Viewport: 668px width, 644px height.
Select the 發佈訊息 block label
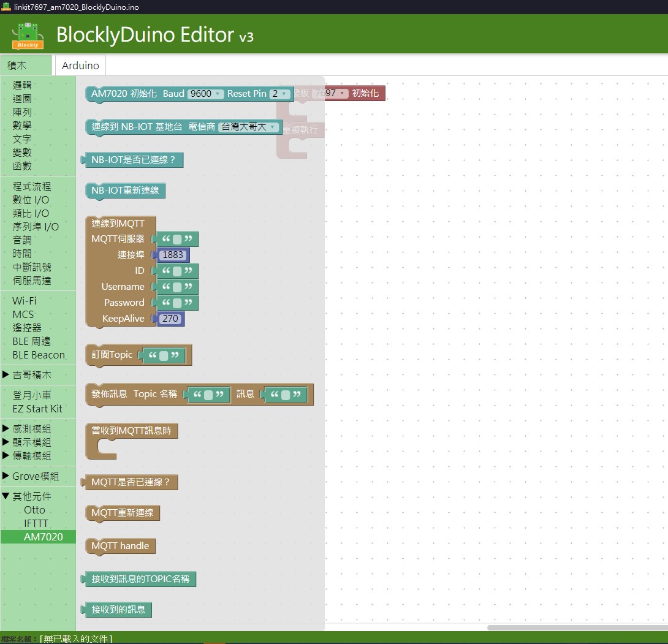[110, 394]
